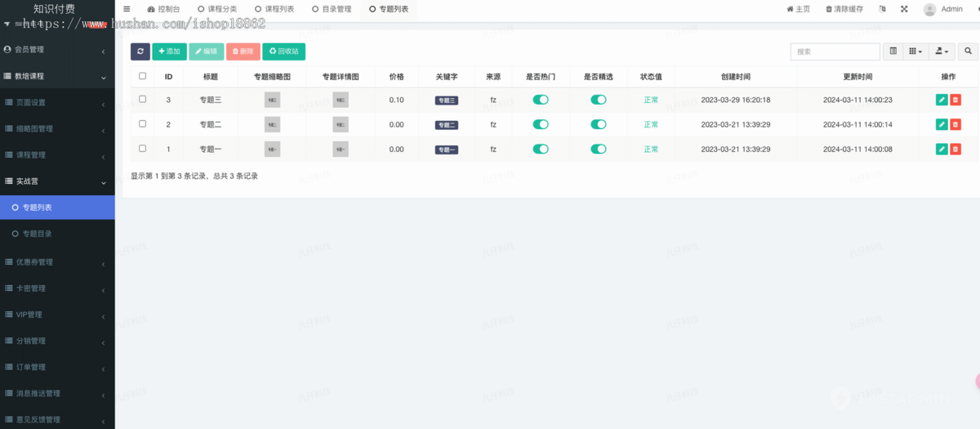Open the columns grid dropdown
Image resolution: width=980 pixels, height=429 pixels.
coord(915,51)
